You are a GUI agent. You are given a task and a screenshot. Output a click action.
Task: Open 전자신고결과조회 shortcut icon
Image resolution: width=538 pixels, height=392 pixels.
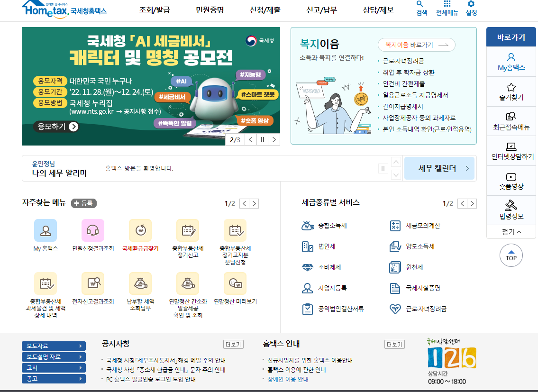(x=92, y=283)
